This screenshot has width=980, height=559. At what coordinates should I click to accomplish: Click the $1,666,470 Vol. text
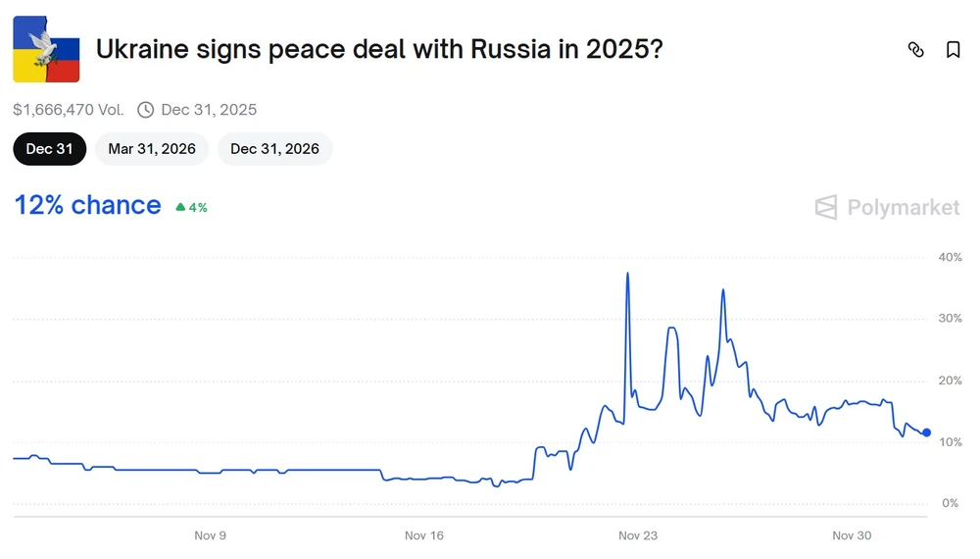[69, 110]
